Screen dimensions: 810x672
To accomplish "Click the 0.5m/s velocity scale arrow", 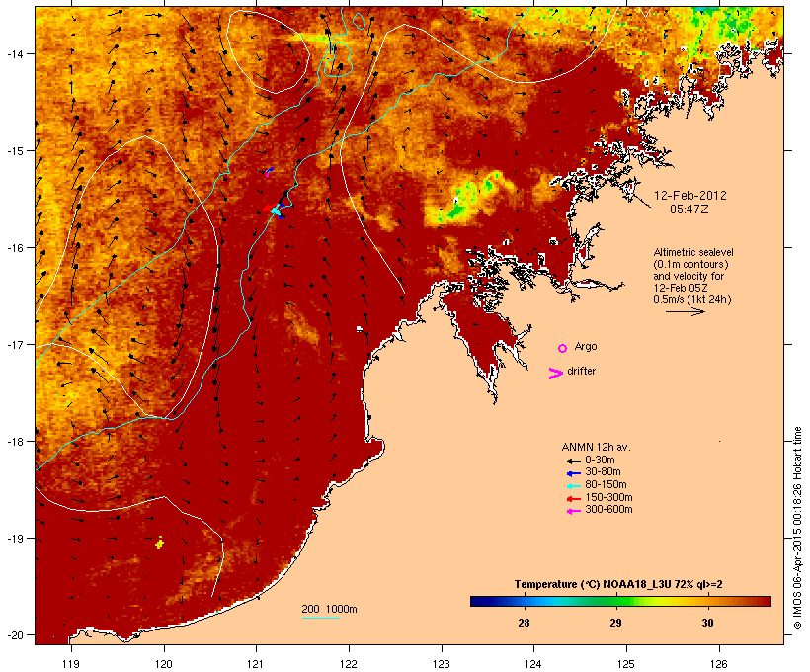I will click(685, 311).
